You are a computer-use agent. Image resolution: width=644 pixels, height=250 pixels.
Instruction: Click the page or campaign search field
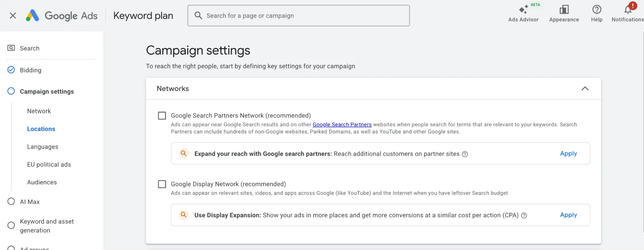(298, 16)
